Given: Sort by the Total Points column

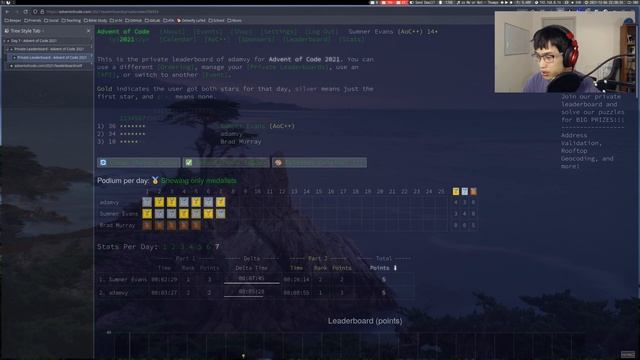Looking at the screenshot, I should (383, 268).
